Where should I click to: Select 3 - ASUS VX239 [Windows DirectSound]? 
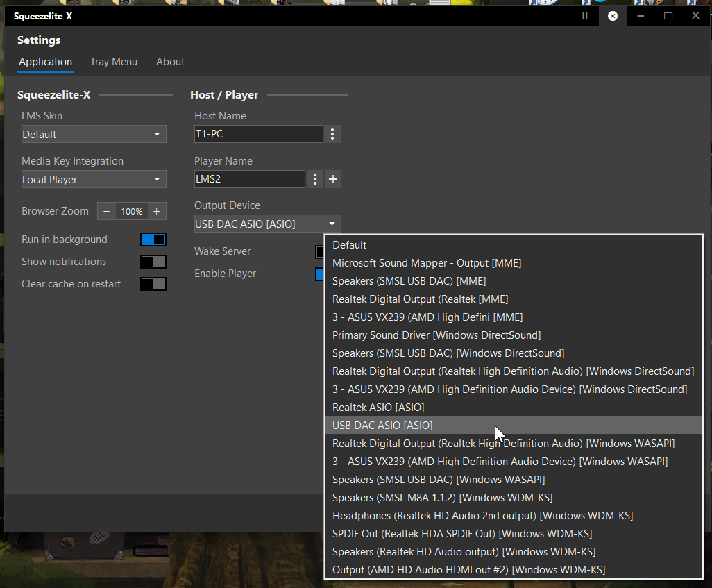[514, 389]
